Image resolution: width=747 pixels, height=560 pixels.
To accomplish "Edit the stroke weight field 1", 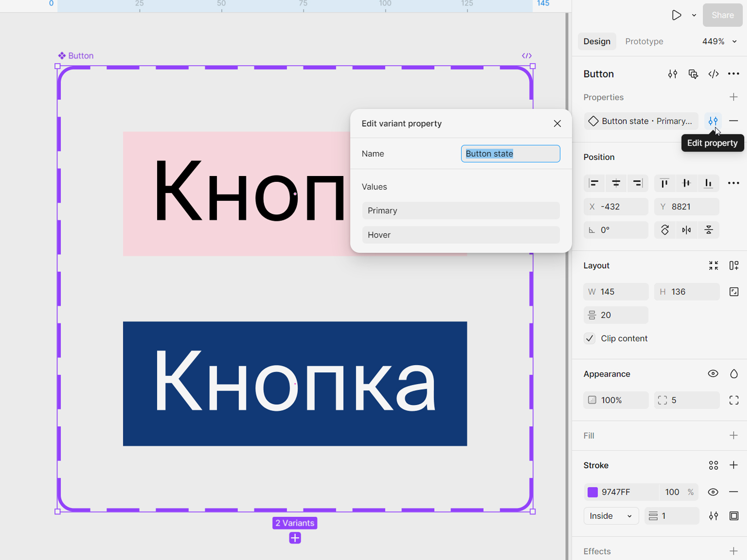I will pos(672,516).
